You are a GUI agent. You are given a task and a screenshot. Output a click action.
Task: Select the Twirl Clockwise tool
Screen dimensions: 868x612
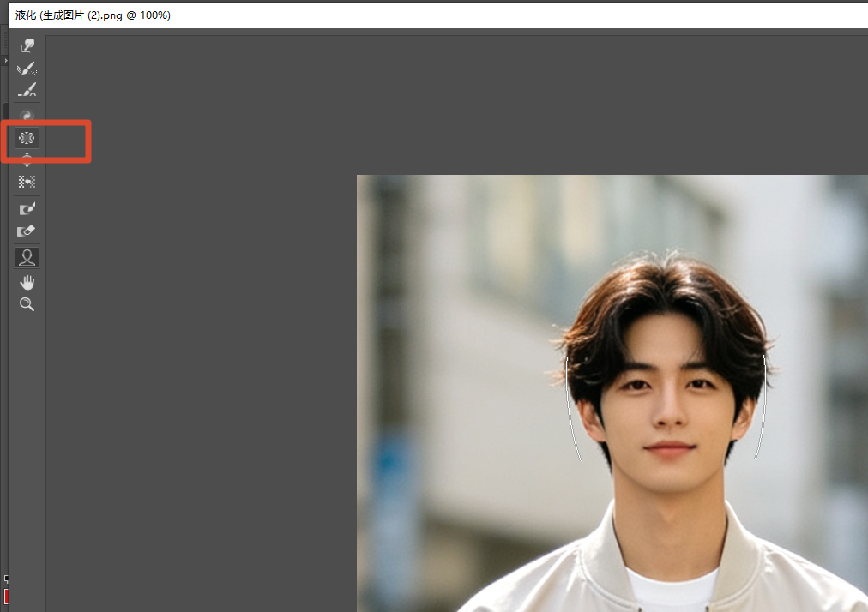click(x=27, y=115)
